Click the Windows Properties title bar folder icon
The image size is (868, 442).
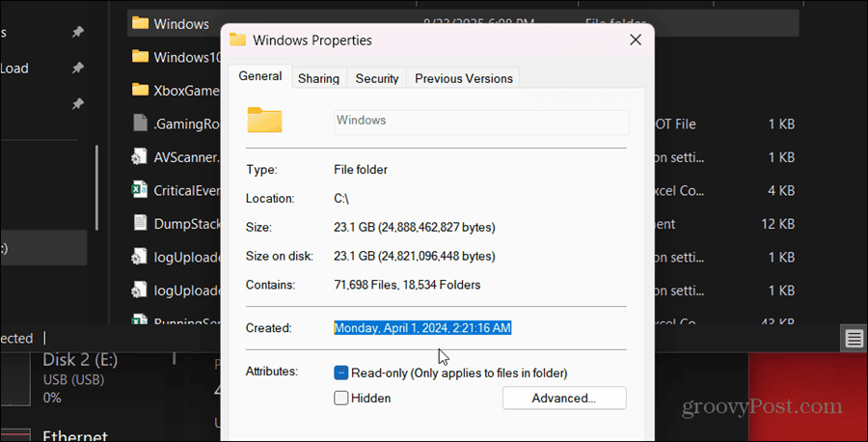point(238,40)
